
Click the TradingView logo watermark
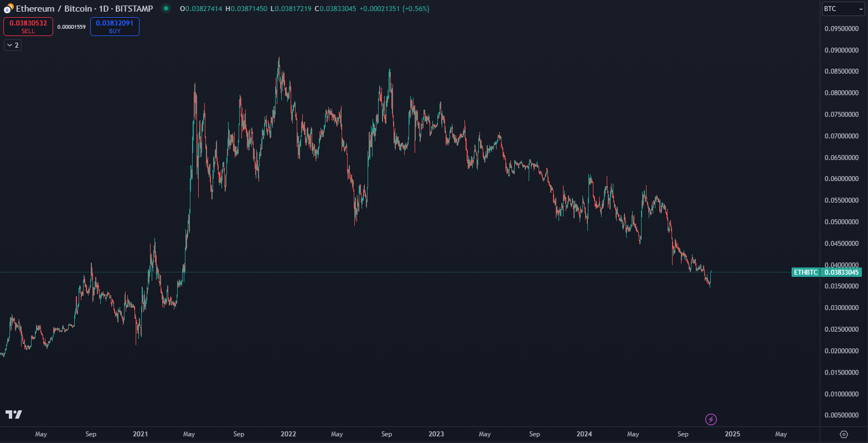click(x=14, y=414)
